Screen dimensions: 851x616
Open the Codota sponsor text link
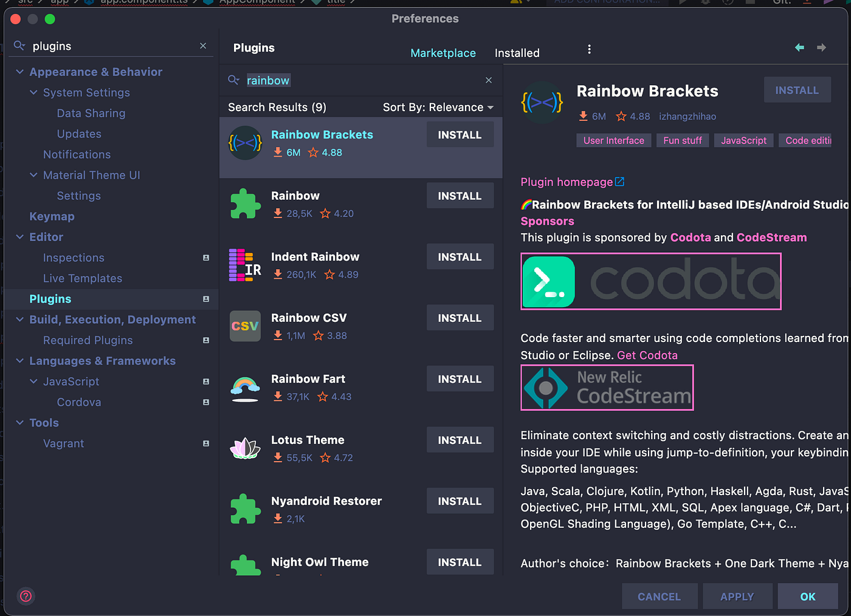pos(691,238)
